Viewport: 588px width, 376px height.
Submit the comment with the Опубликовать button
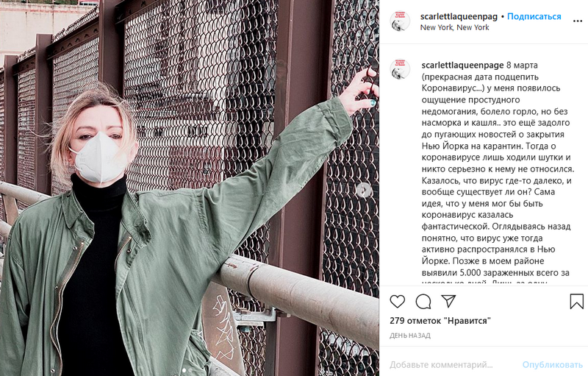pos(553,364)
